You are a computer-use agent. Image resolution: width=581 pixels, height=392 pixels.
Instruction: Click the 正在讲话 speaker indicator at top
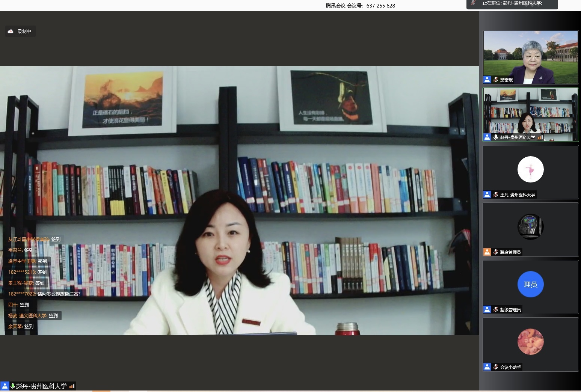pyautogui.click(x=512, y=3)
